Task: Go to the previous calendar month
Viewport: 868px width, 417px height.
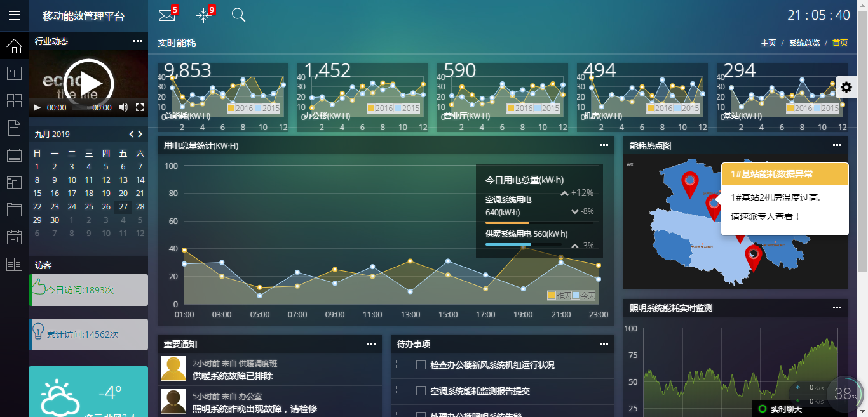Action: [132, 134]
